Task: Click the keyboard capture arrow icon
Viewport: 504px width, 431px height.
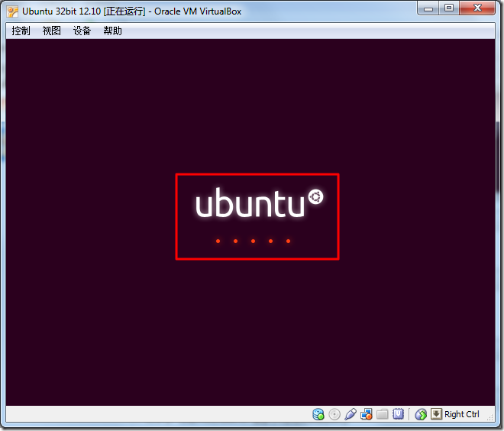Action: [436, 414]
